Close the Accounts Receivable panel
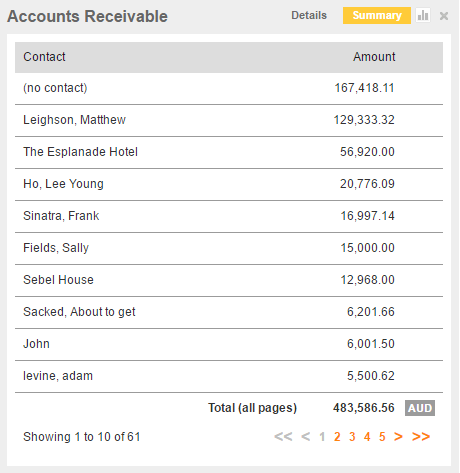The image size is (460, 473). point(444,16)
